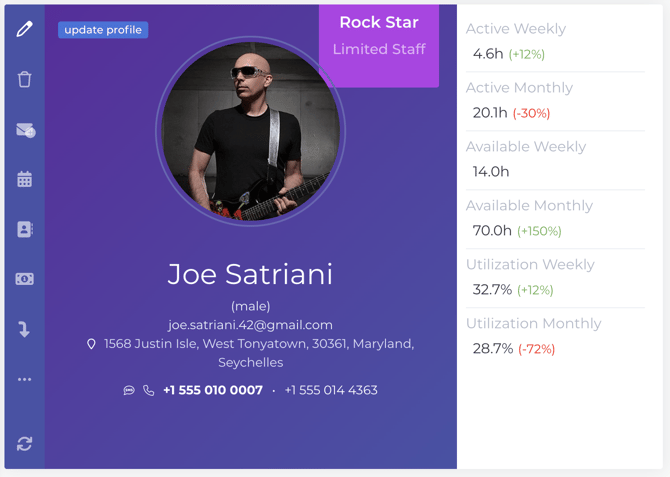
Task: Click the downward turn arrow icon
Action: [24, 329]
